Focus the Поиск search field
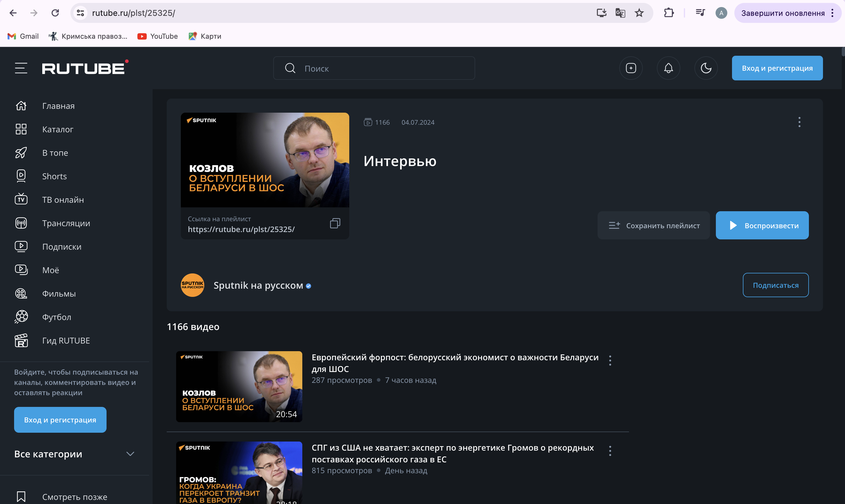845x504 pixels. 374,68
